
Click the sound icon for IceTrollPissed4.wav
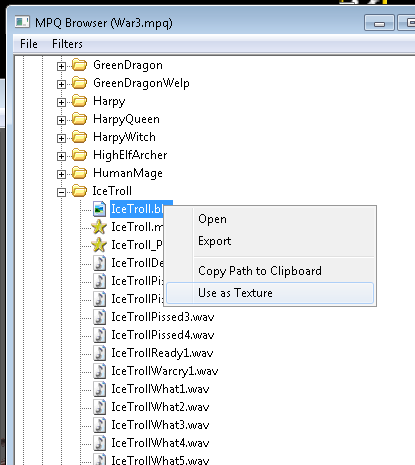point(99,335)
